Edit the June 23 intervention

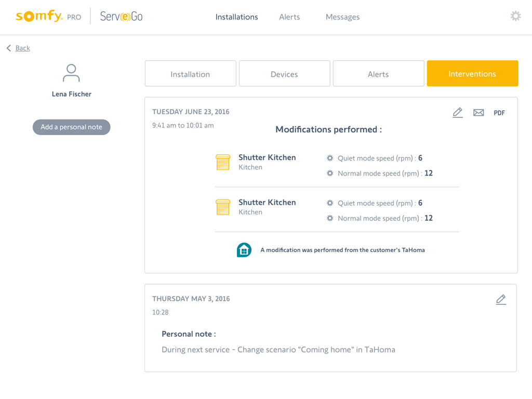point(457,113)
